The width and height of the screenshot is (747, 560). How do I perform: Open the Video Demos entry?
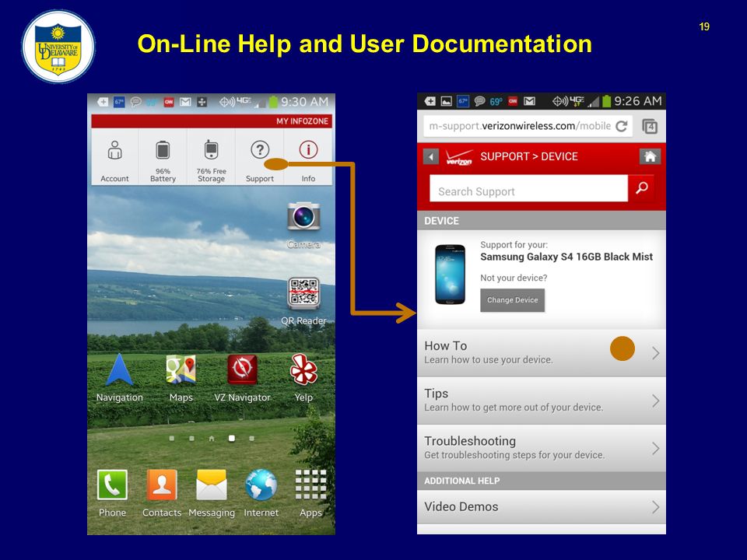click(x=542, y=507)
